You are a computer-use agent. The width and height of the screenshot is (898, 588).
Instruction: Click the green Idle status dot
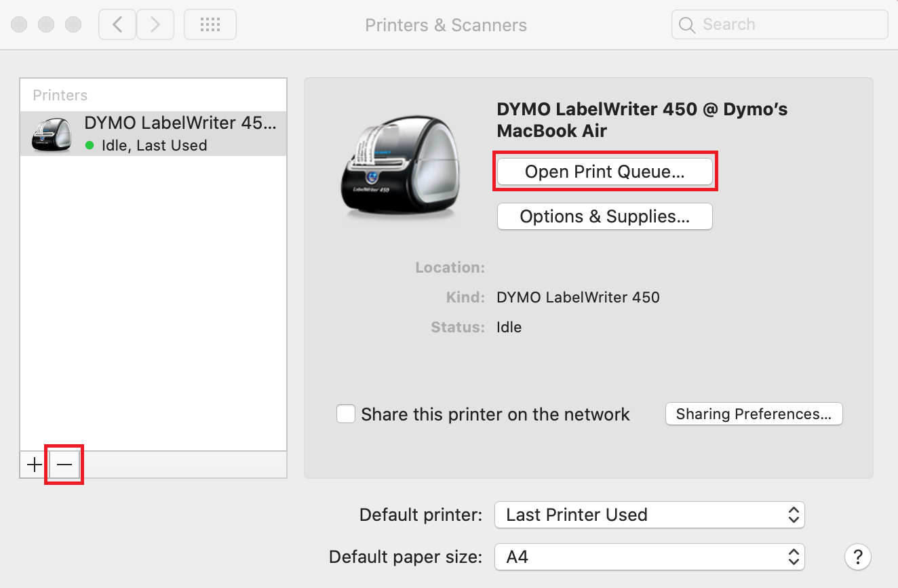tap(90, 145)
